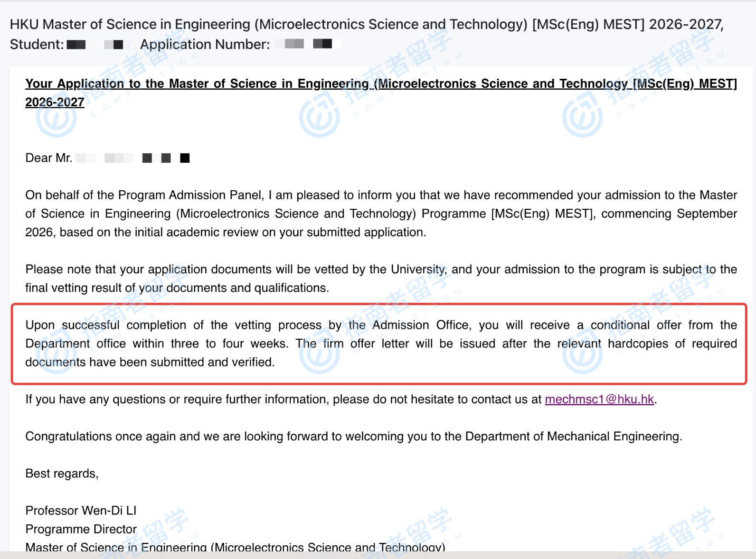
Task: Click the 'Programme Director' title line
Action: coord(81,529)
